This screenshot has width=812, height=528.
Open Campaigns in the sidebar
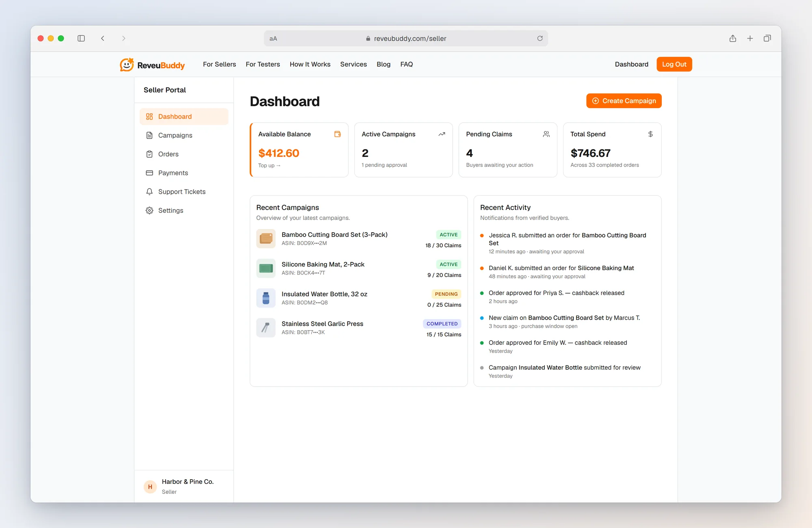184,135
